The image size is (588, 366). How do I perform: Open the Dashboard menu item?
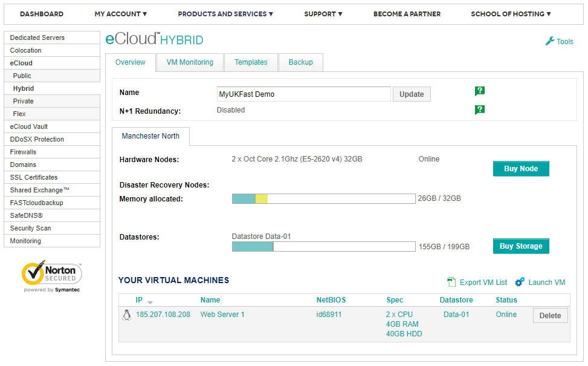coord(42,14)
